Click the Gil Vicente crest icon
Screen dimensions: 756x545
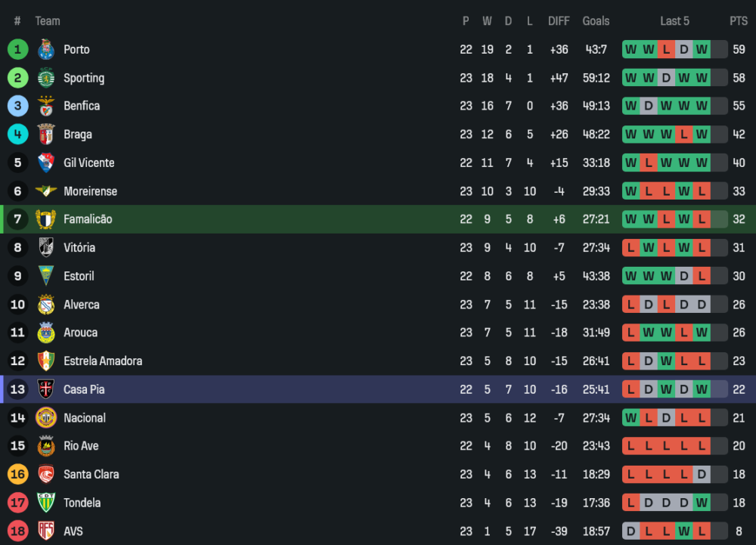pyautogui.click(x=46, y=163)
